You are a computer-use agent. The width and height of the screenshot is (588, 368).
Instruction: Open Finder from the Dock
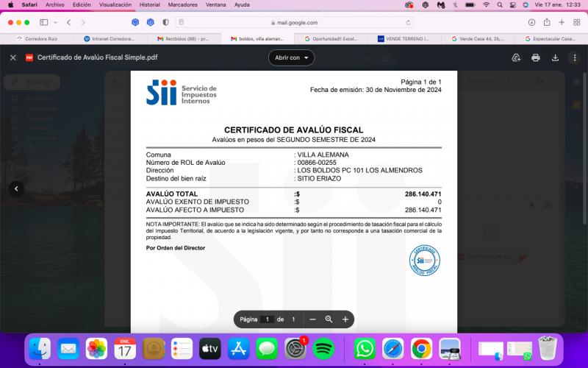click(40, 349)
